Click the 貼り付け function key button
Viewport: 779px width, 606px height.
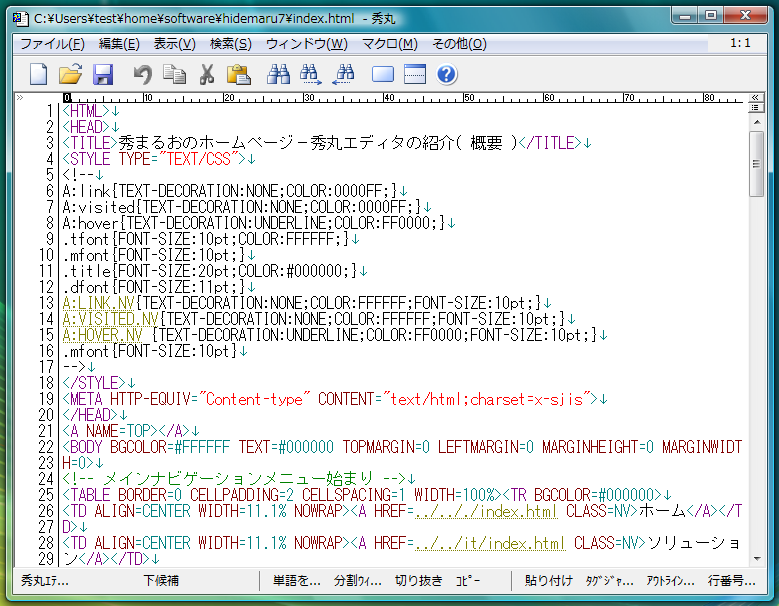pyautogui.click(x=548, y=580)
